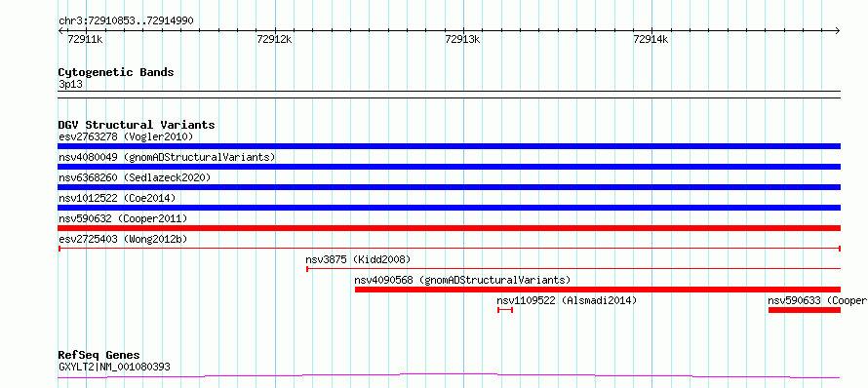This screenshot has width=868, height=388.
Task: Select the nsv4080049 gnomAD variant label
Action: click(x=167, y=157)
